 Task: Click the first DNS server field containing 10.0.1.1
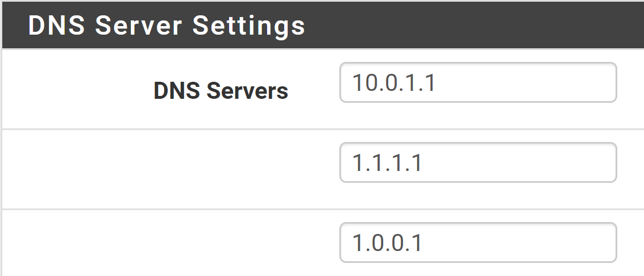pyautogui.click(x=478, y=82)
